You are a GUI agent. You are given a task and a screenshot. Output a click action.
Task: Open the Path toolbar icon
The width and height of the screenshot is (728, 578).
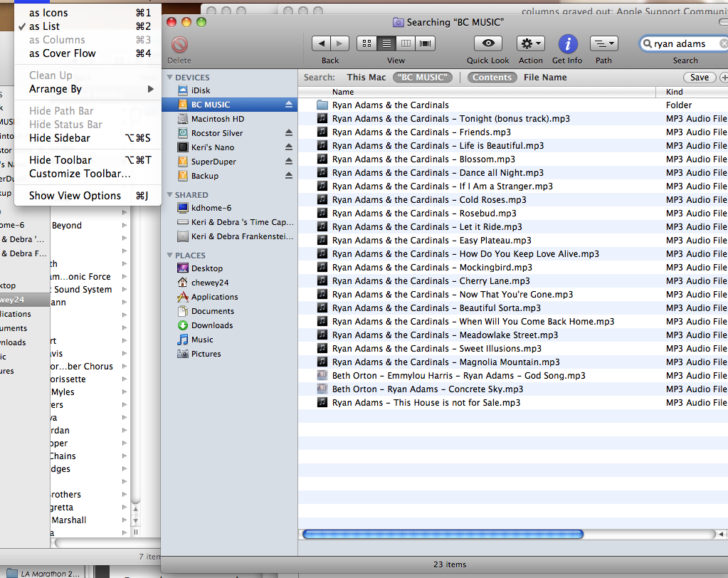click(603, 43)
